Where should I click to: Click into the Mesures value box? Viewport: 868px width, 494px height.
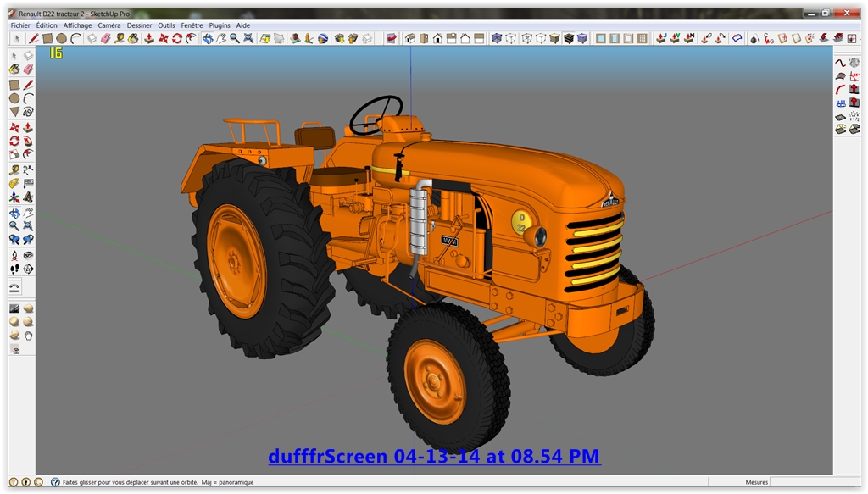815,482
